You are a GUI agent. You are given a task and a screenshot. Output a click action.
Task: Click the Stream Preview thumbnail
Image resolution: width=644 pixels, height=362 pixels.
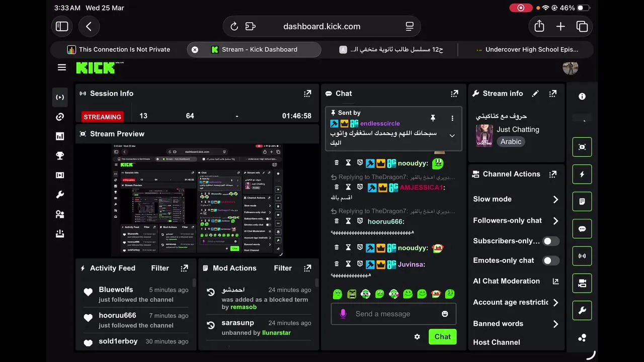[x=197, y=200]
